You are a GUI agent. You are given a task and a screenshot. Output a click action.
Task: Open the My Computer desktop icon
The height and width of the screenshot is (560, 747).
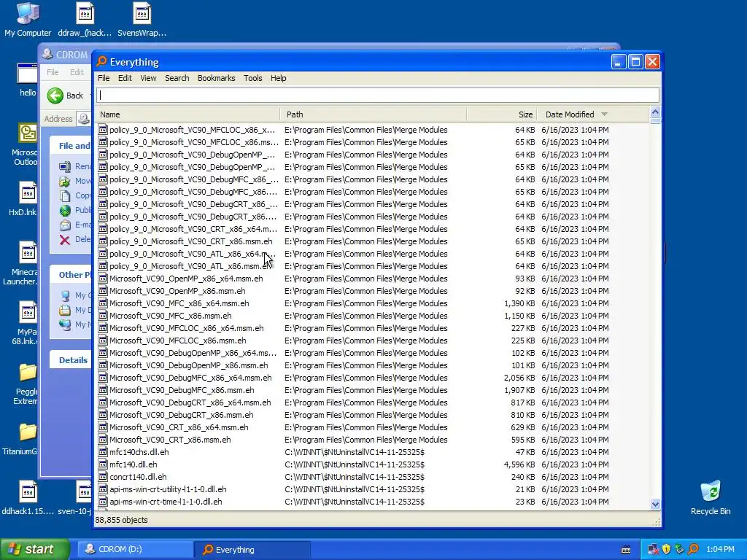[x=28, y=20]
